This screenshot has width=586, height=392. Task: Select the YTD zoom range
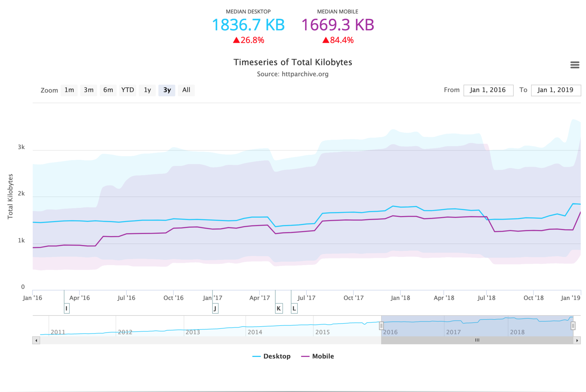point(128,90)
